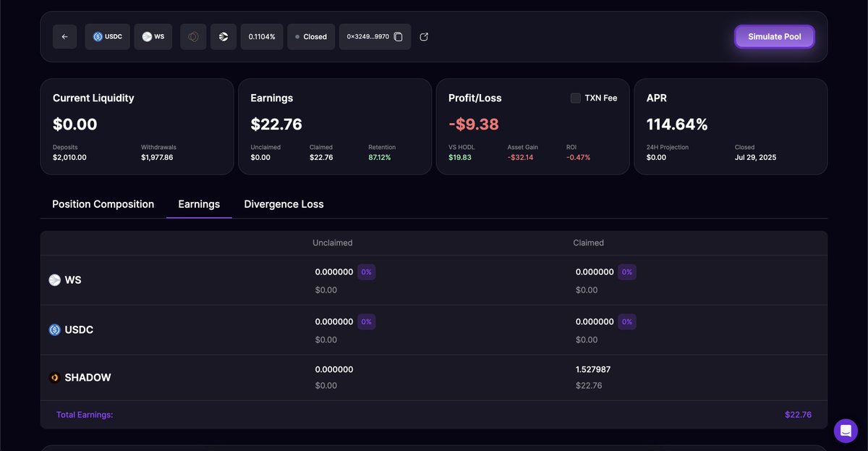
Task: Click the WS claimed 0% badge
Action: pyautogui.click(x=627, y=272)
